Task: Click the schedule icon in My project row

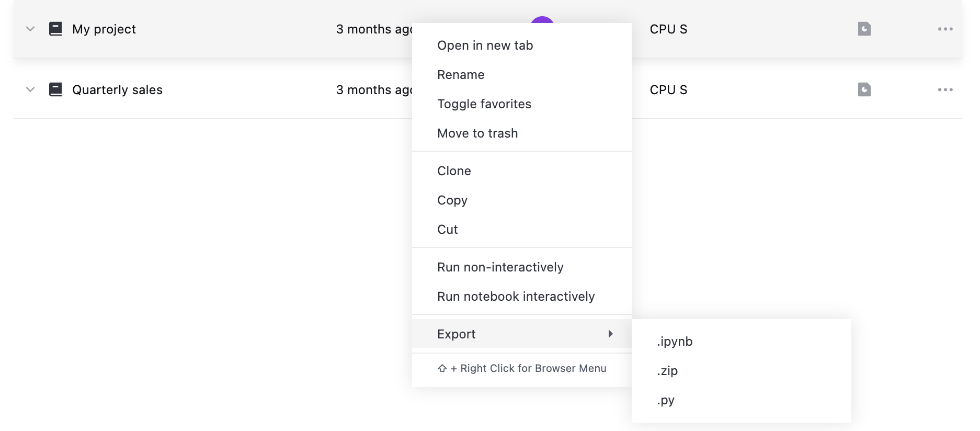Action: click(x=864, y=29)
